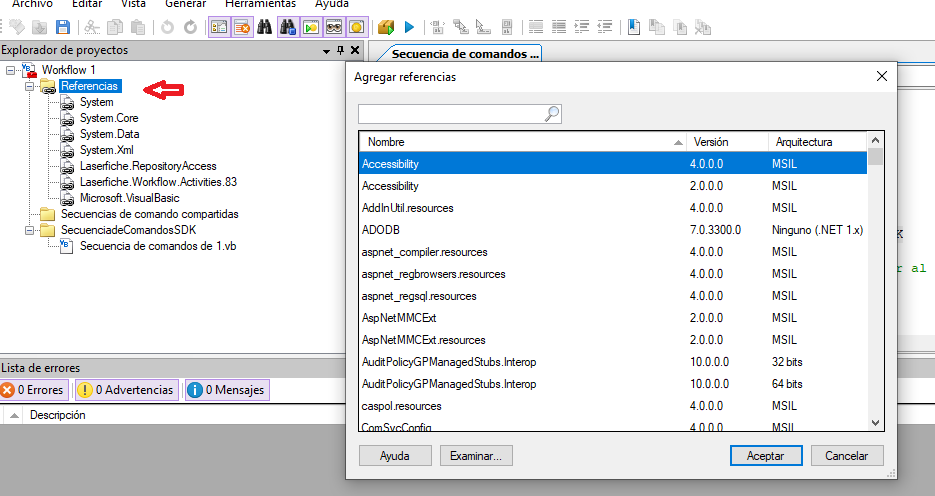
Task: Pin the Explorador de proyectos panel
Action: (x=340, y=51)
